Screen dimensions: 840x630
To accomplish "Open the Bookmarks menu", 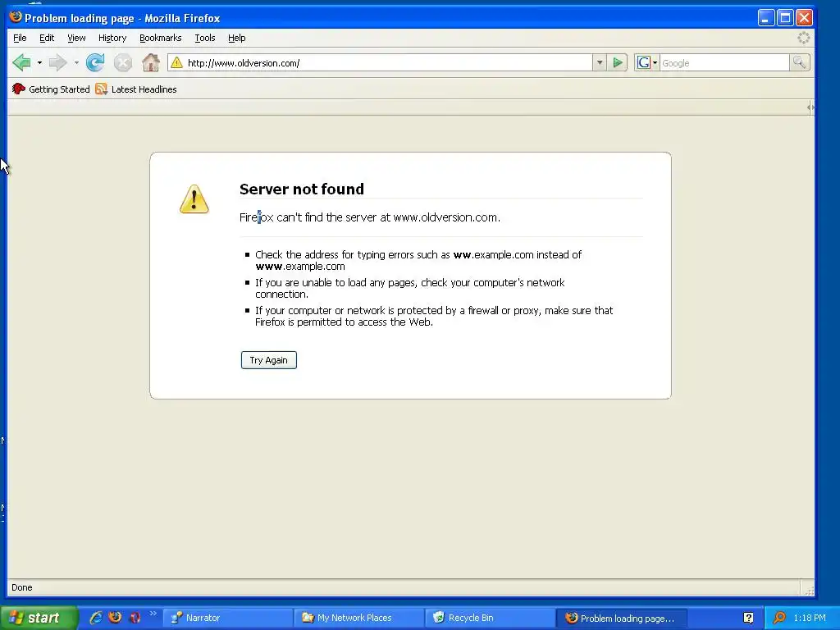I will click(x=160, y=38).
